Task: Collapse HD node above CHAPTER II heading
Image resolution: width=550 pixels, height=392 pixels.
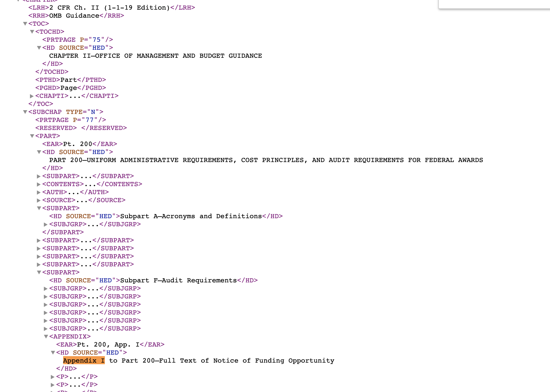Action: coord(39,48)
